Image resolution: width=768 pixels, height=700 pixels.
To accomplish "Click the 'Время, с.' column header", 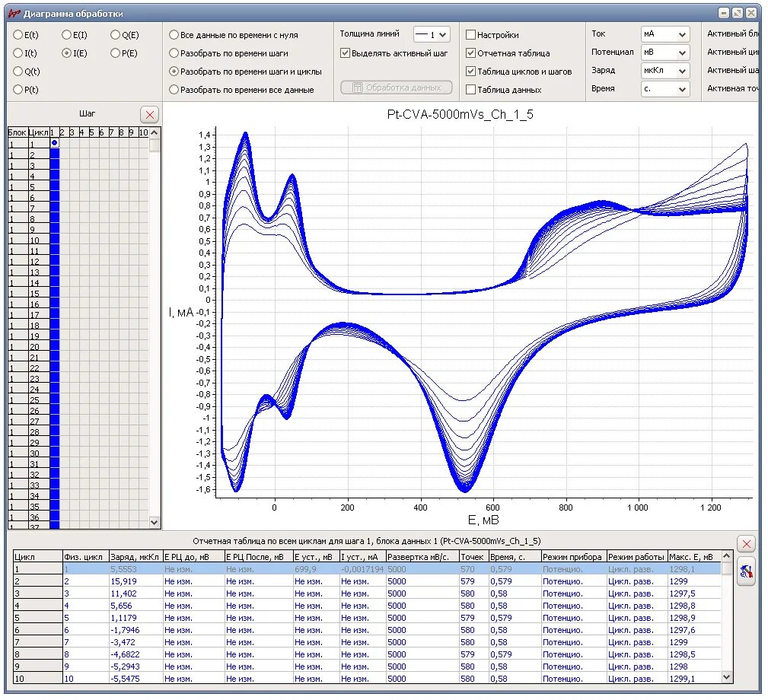I will [x=515, y=557].
